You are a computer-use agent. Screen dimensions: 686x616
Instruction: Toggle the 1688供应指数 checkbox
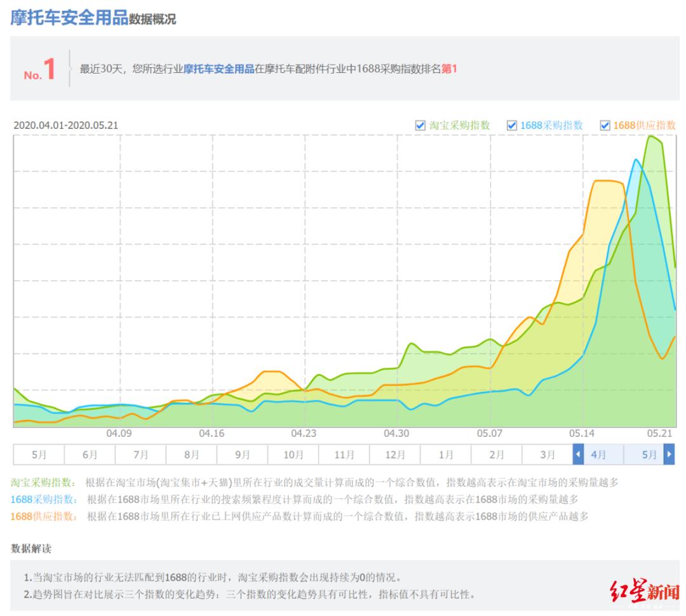pyautogui.click(x=606, y=126)
